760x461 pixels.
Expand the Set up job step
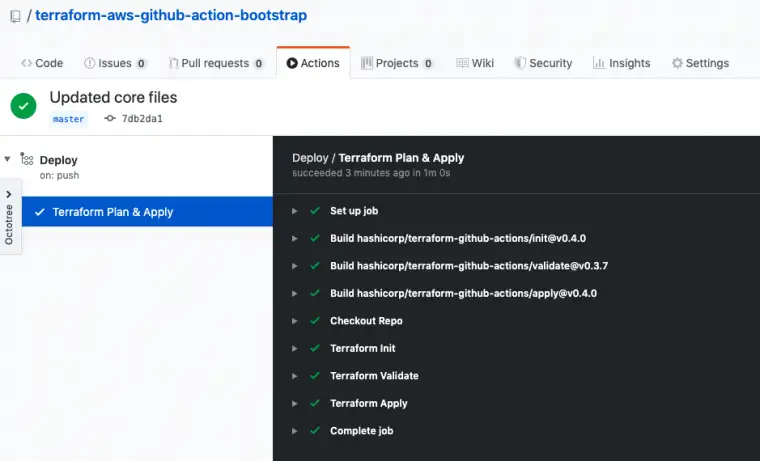click(294, 211)
